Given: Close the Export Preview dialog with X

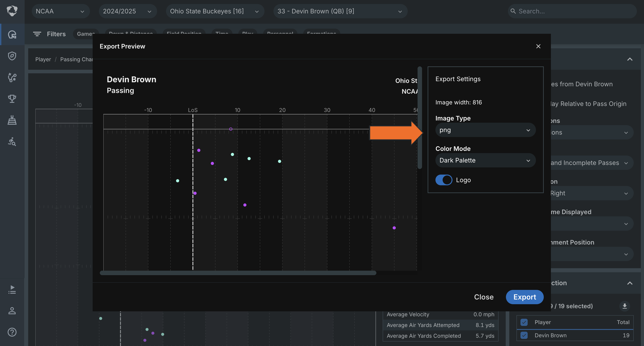Looking at the screenshot, I should point(538,46).
